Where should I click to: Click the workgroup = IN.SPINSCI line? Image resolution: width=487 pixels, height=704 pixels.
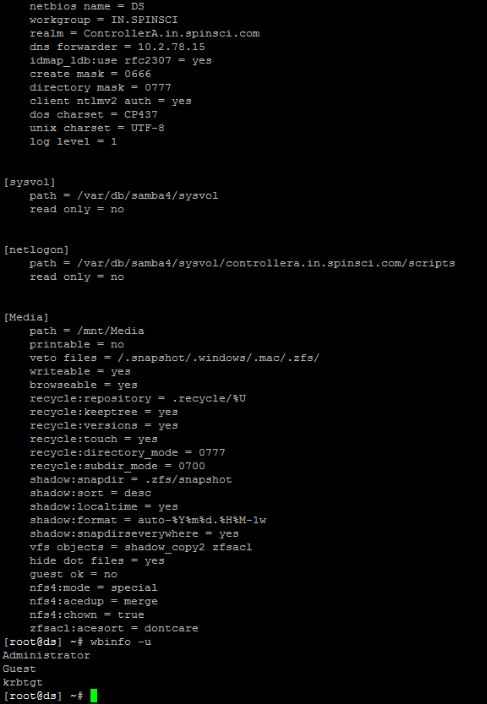104,20
